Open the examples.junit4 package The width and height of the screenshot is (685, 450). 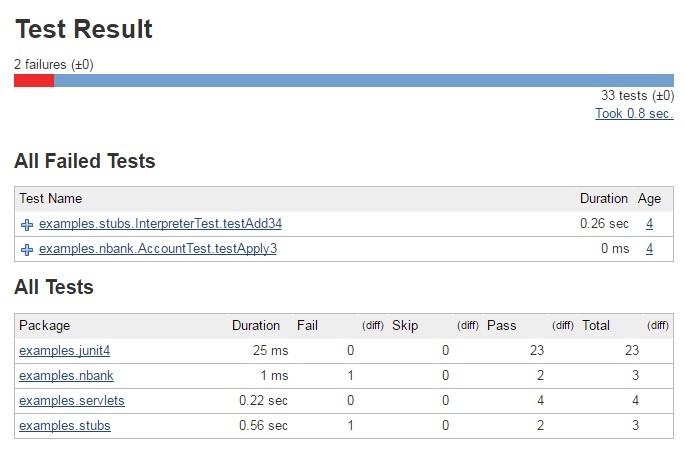(x=65, y=350)
